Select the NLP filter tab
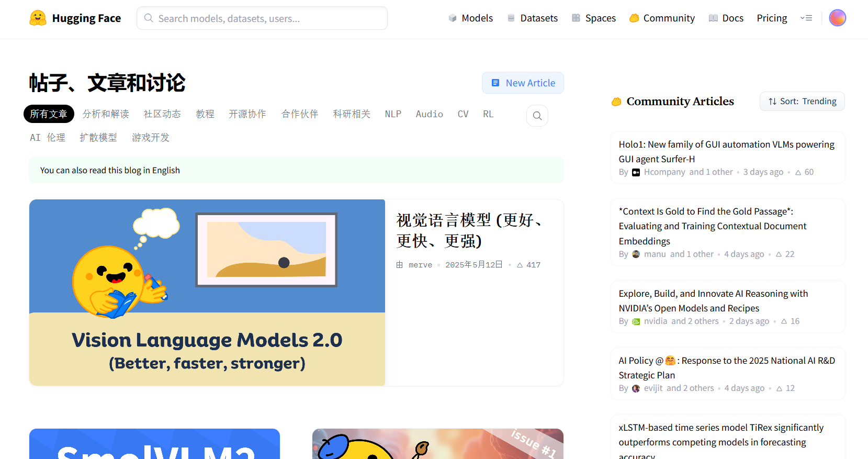Screen dimensions: 868x459 [x=393, y=114]
